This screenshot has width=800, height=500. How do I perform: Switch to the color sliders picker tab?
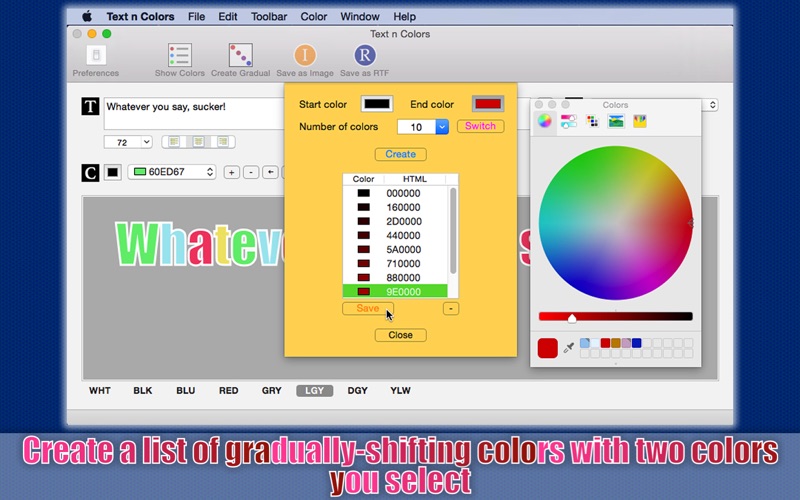pyautogui.click(x=568, y=121)
